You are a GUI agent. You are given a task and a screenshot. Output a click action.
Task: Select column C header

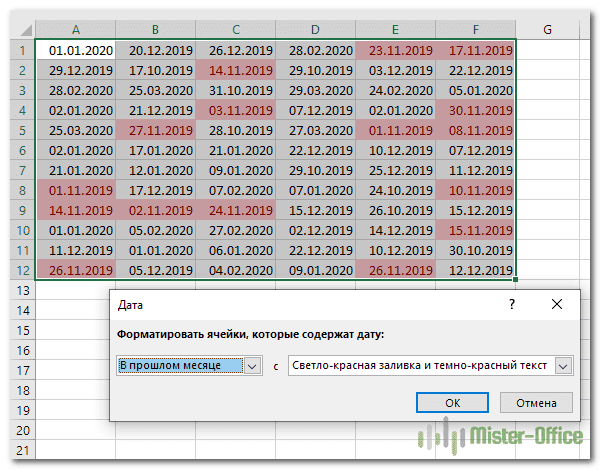[x=235, y=30]
